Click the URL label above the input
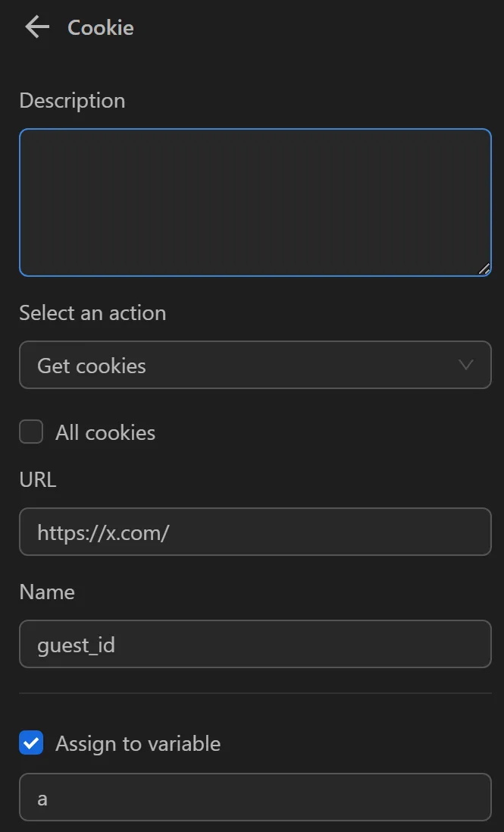The width and height of the screenshot is (504, 832). (37, 479)
